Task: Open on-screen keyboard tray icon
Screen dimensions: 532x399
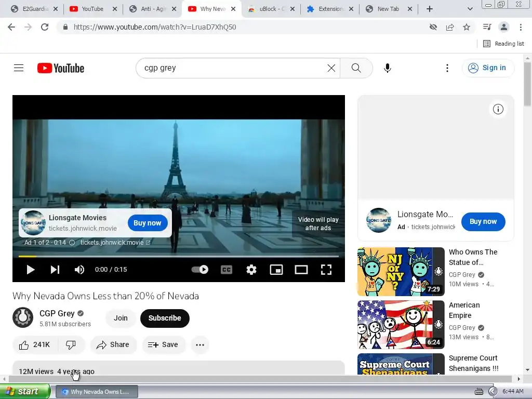Action: pyautogui.click(x=478, y=392)
